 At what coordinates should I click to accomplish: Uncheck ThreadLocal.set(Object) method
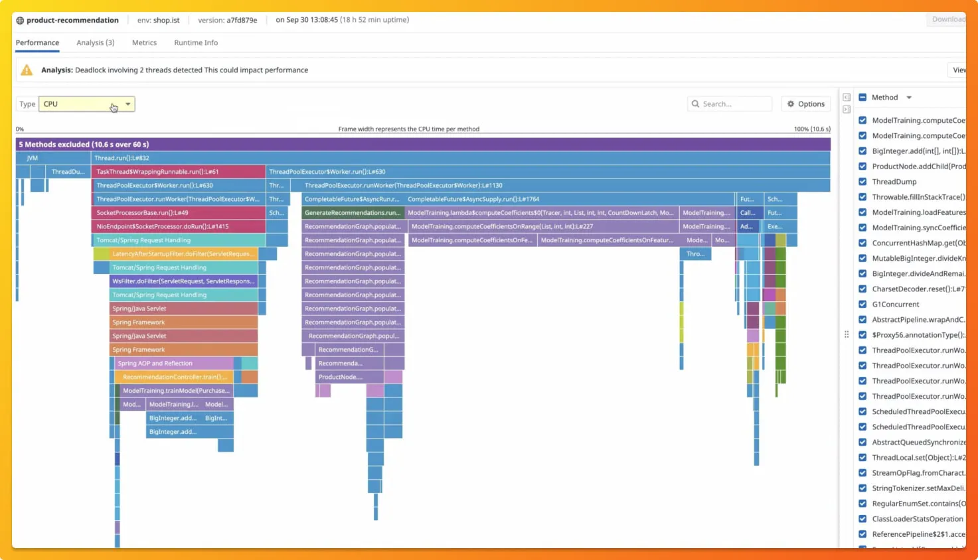[862, 457]
